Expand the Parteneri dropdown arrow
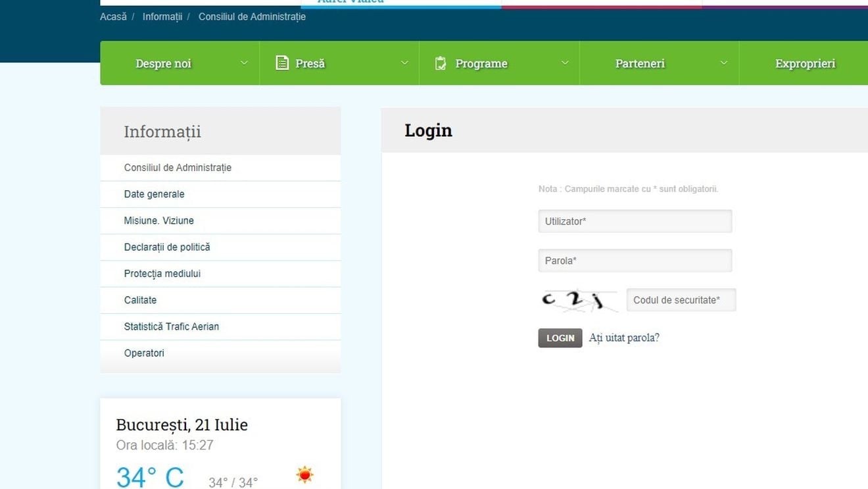 coord(724,63)
